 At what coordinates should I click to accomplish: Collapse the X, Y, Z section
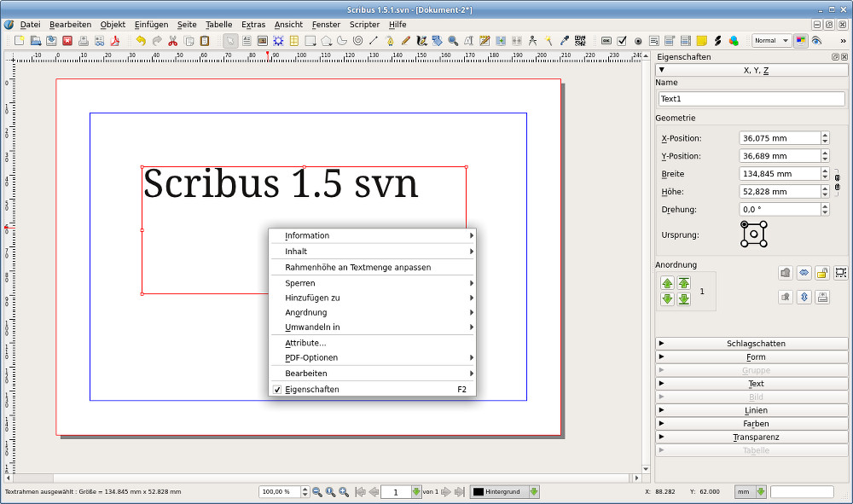pyautogui.click(x=751, y=70)
